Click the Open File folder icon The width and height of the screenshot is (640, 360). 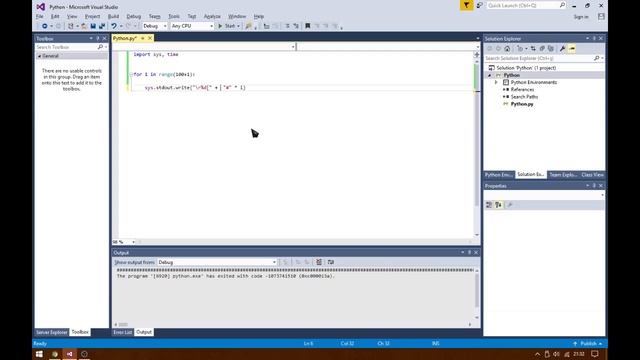pyautogui.click(x=84, y=26)
